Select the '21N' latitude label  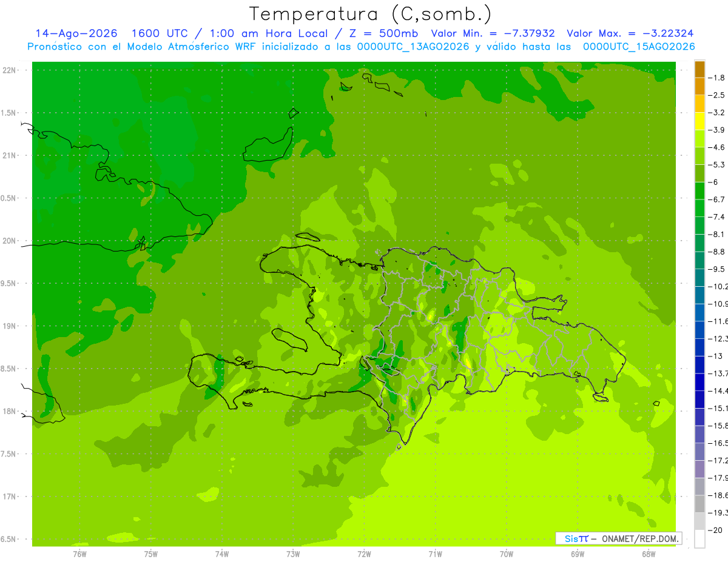[x=10, y=155]
